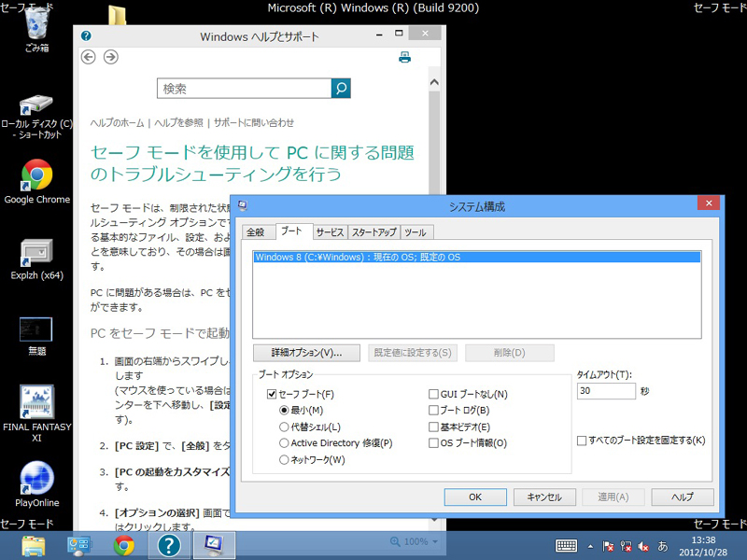Open FINAL FANTASY XI desktop icon
This screenshot has height=560, width=747.
(x=37, y=413)
